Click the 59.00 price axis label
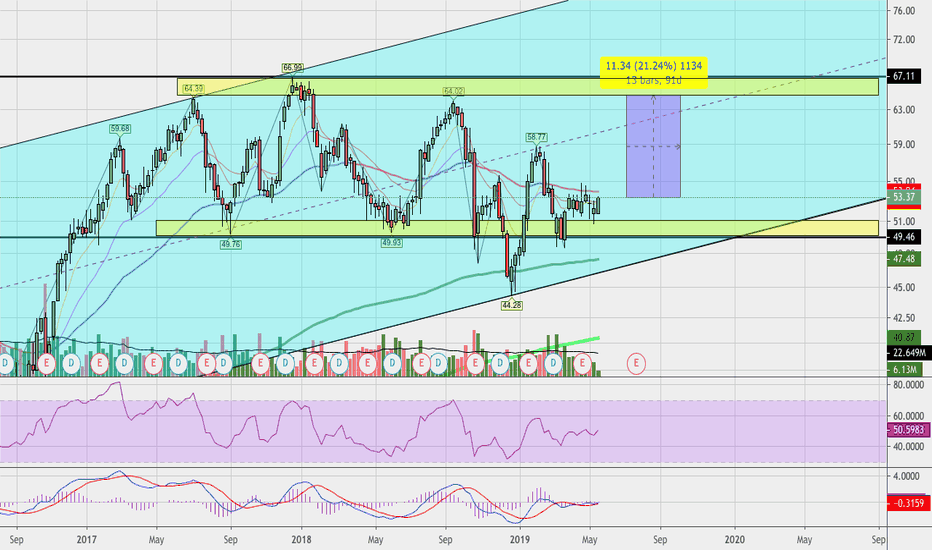Viewport: 932px width, 550px height. click(903, 144)
